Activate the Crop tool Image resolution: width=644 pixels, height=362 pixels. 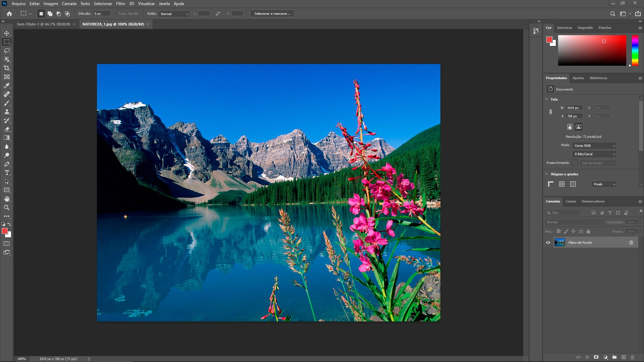coord(6,68)
